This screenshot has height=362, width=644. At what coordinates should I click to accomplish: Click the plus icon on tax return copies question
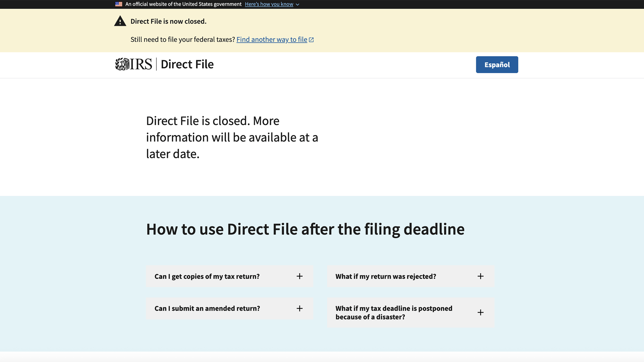pos(300,276)
